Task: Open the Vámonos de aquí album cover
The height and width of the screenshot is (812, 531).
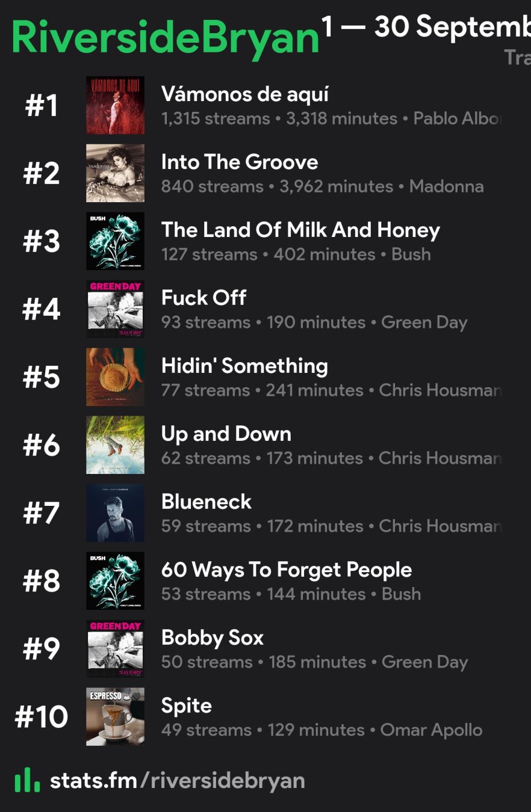Action: (115, 105)
